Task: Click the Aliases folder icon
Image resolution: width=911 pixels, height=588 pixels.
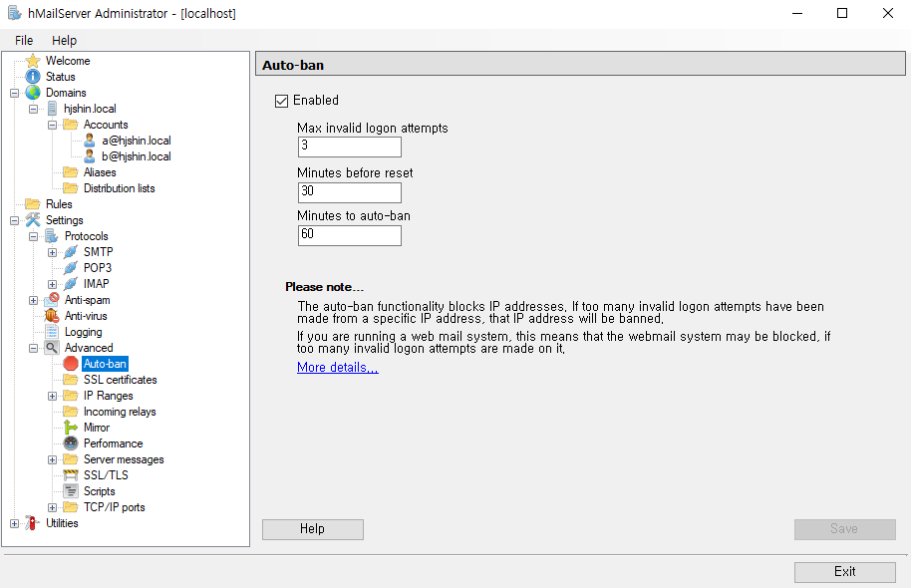Action: point(71,172)
